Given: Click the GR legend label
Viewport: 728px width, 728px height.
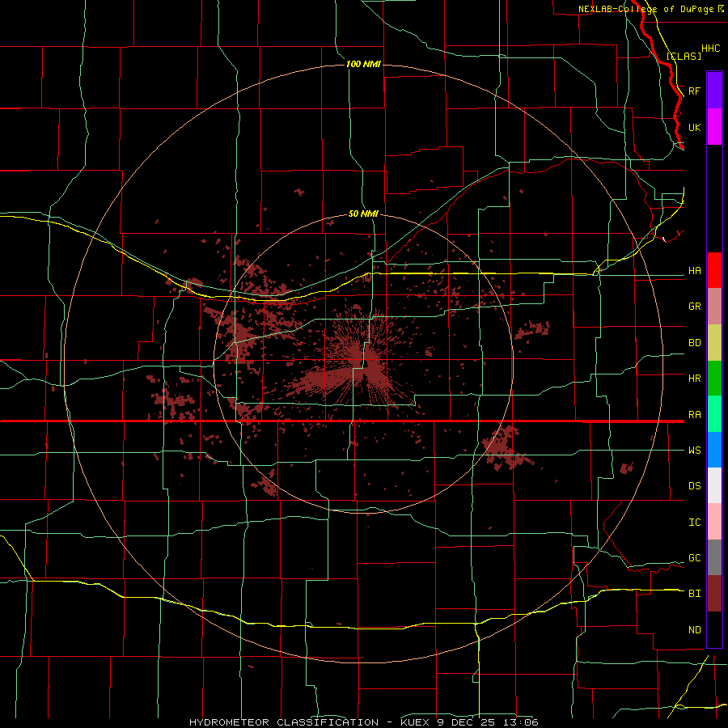Looking at the screenshot, I should point(694,307).
